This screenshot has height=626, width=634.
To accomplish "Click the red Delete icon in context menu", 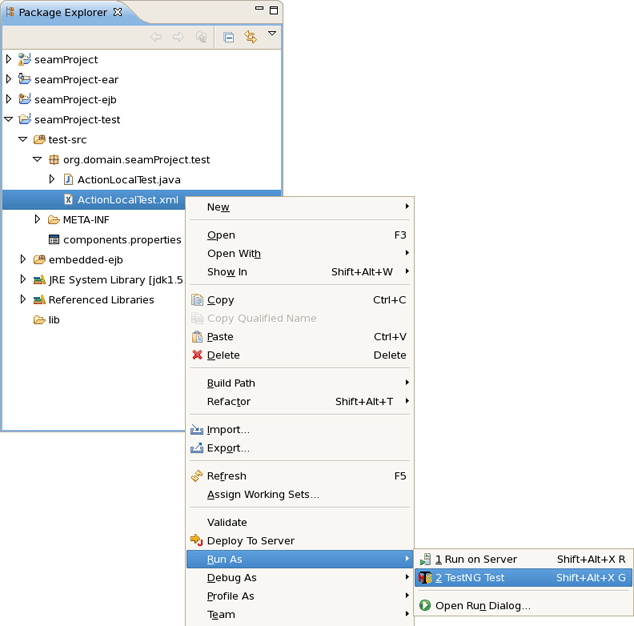I will (197, 355).
